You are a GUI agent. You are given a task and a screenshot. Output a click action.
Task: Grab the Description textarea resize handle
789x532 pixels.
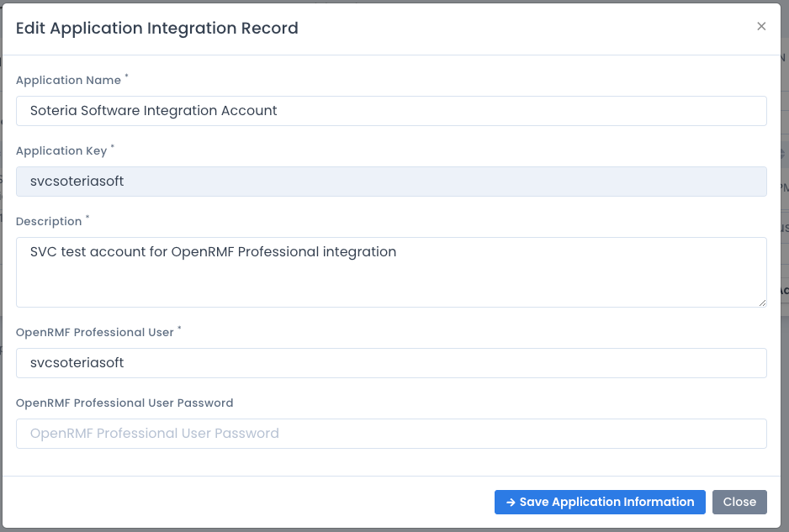click(x=762, y=303)
